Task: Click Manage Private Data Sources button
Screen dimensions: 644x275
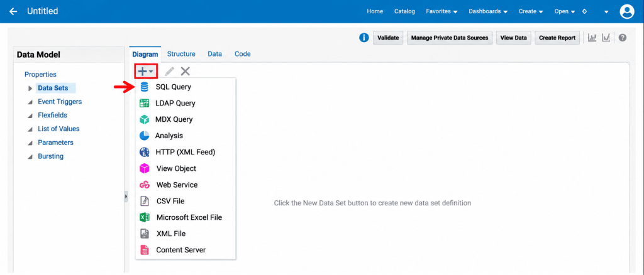Action: point(450,38)
